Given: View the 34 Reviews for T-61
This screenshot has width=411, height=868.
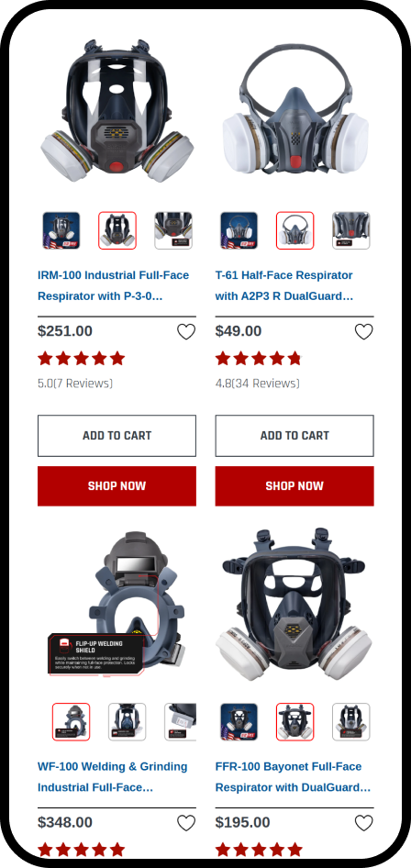Looking at the screenshot, I should (x=265, y=383).
